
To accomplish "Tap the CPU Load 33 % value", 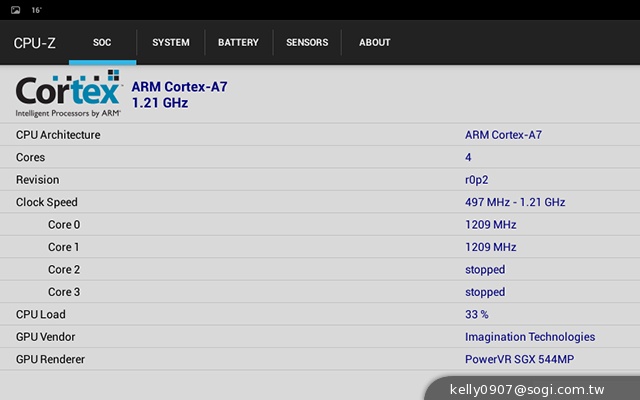I will click(x=476, y=315).
